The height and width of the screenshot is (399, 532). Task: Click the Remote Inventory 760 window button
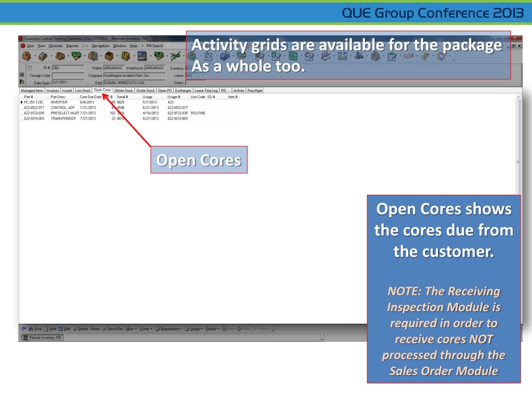pos(42,338)
